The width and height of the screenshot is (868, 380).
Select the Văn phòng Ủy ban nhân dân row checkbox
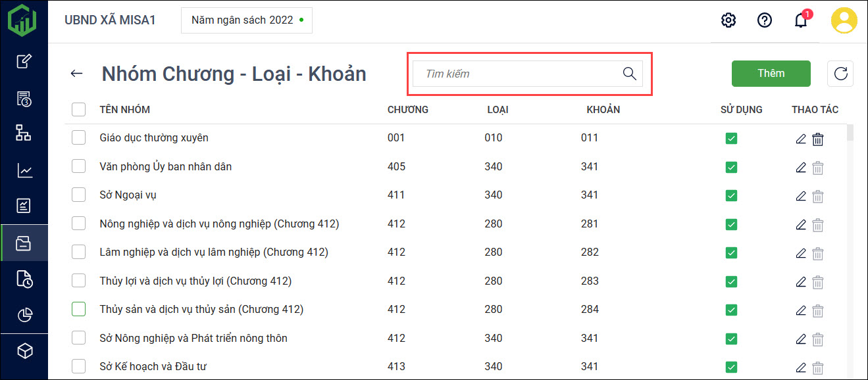[79, 166]
